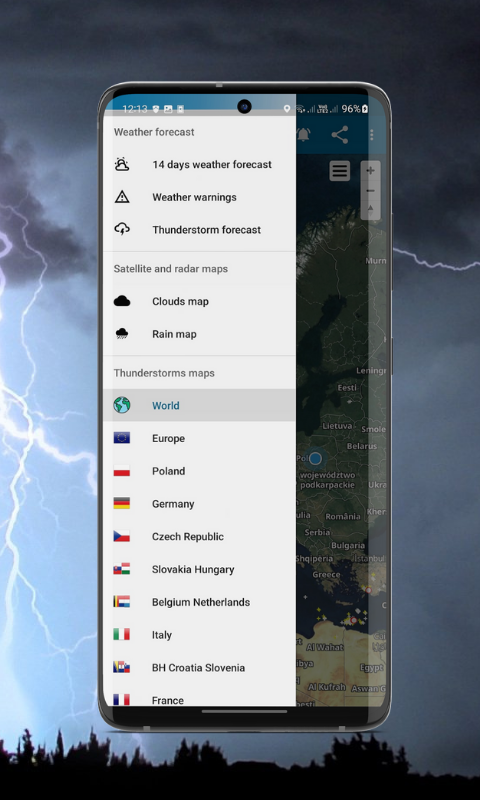Open Weather warnings
Image resolution: width=480 pixels, height=800 pixels.
[199, 197]
